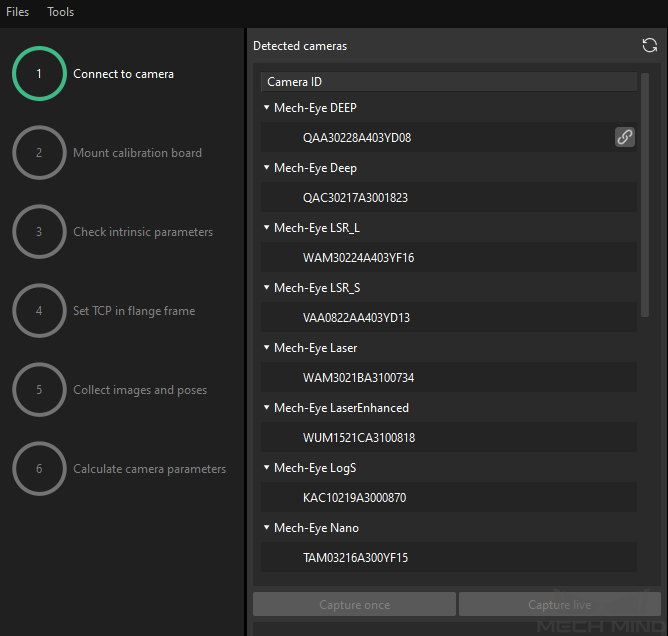Select camera KAC10219A3000870
The height and width of the screenshot is (636, 668).
coord(449,498)
